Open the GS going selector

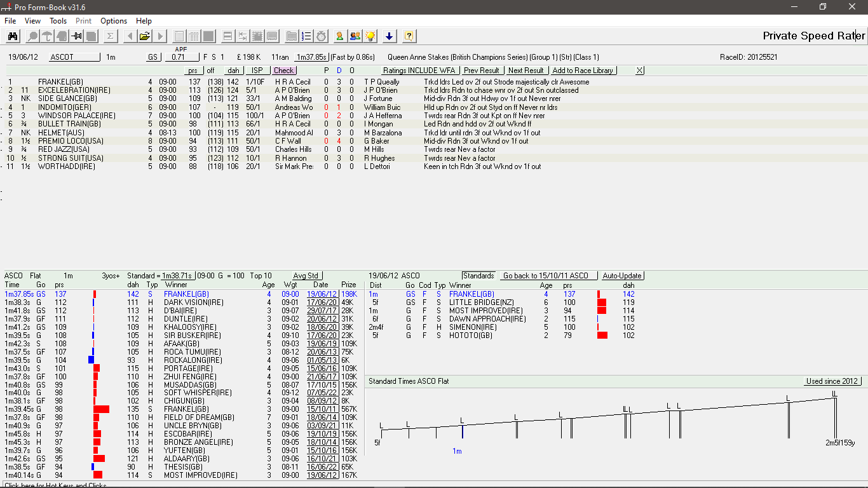click(x=153, y=57)
